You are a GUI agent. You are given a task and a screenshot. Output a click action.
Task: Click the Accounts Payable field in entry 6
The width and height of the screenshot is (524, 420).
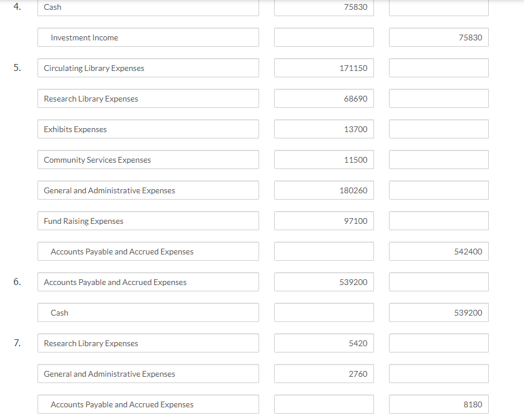(148, 282)
